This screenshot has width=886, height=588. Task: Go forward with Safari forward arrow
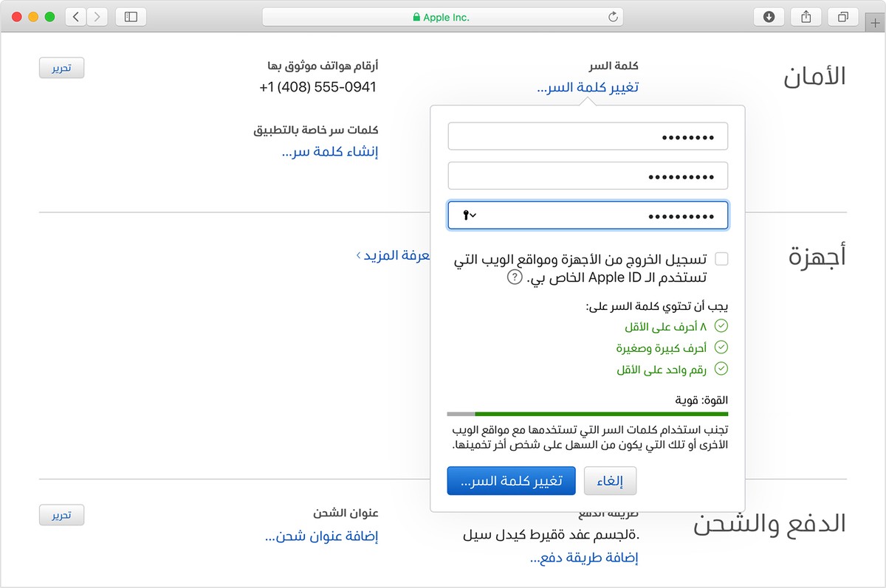click(97, 16)
